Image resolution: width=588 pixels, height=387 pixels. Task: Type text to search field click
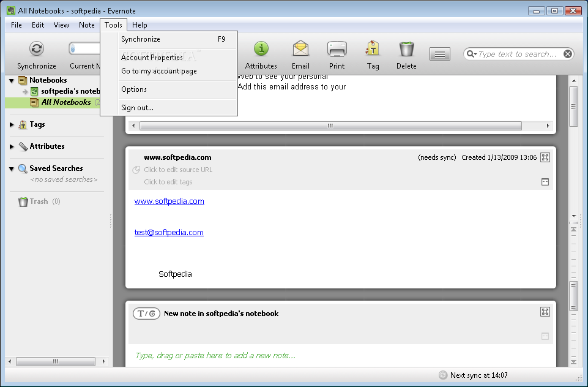point(519,54)
